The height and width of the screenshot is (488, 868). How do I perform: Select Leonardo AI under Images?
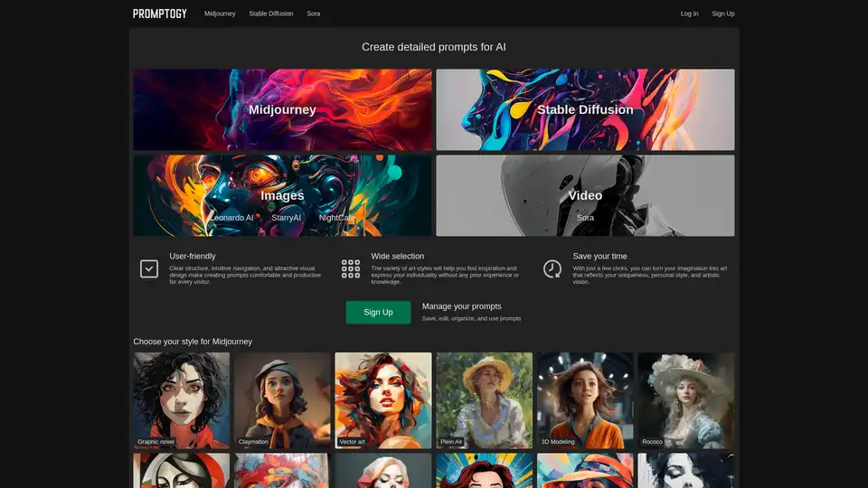232,218
